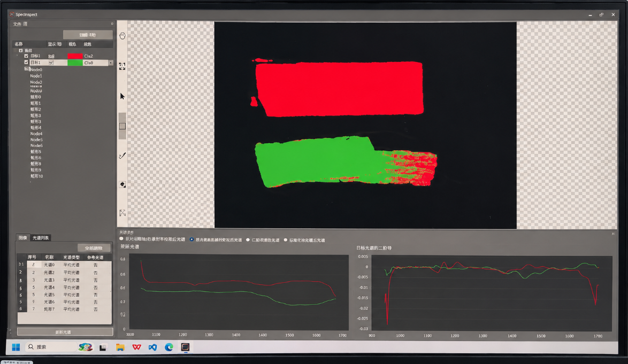Click the fit-to-view zoom icon
Screen dimensions: 628x364
coord(122,66)
